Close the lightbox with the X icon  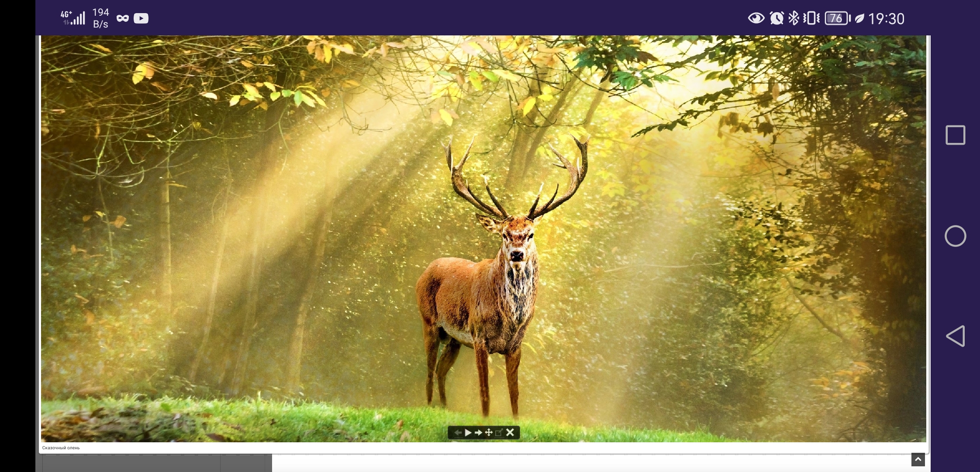click(510, 433)
